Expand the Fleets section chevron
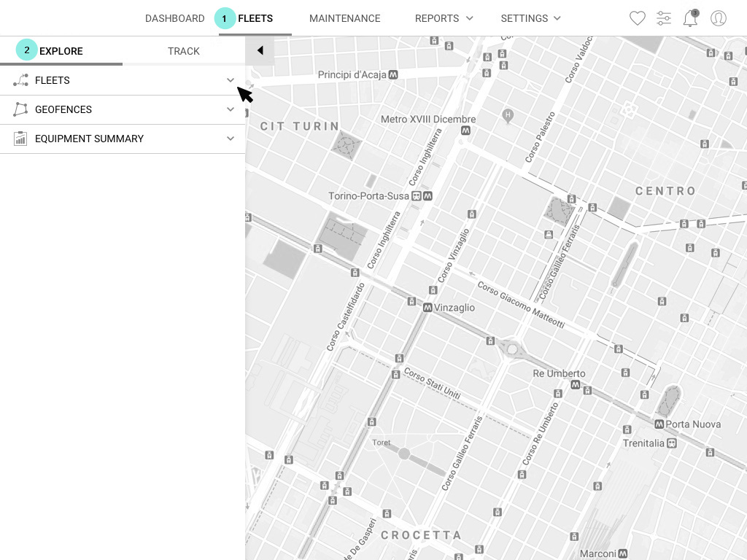This screenshot has height=560, width=747. [231, 80]
